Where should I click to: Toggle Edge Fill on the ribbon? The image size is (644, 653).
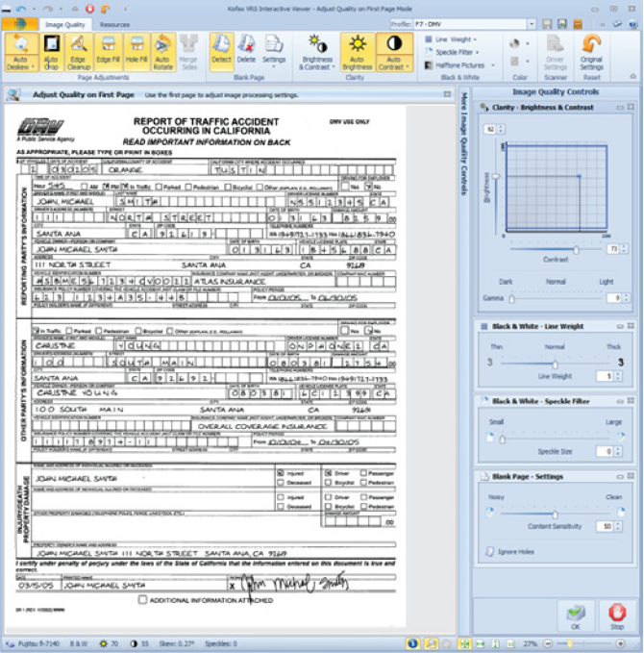pos(108,52)
